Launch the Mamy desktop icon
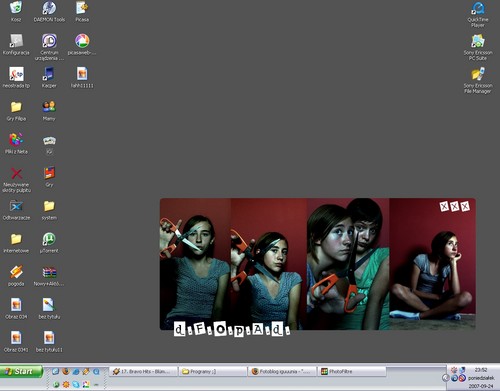Viewport: 500px width, 391px height. point(49,110)
